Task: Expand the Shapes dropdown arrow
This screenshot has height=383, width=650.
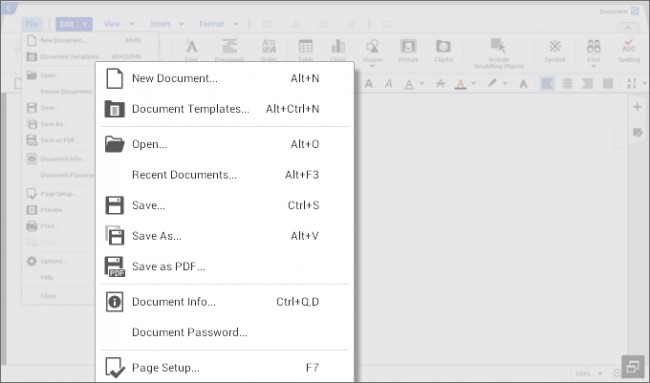Action: pyautogui.click(x=372, y=66)
